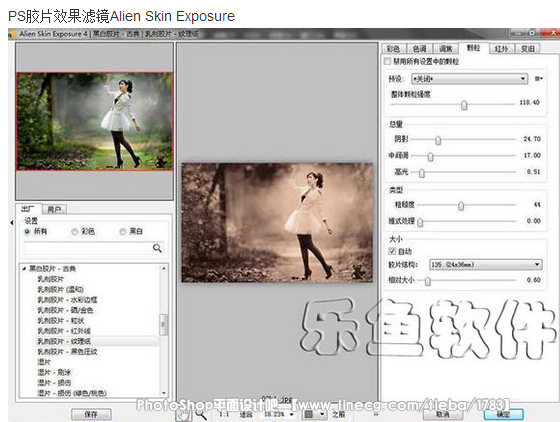The height and width of the screenshot is (422, 560).
Task: Click the 阴影 slider handle
Action: 438,141
